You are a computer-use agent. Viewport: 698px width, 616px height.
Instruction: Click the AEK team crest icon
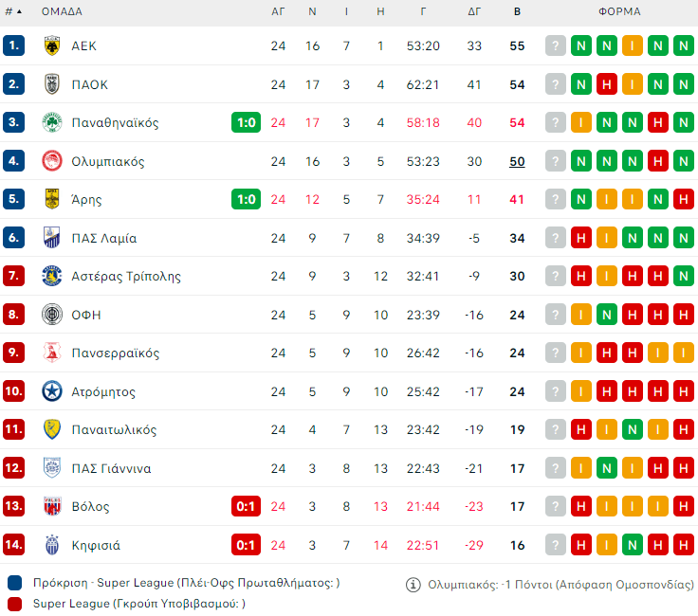pyautogui.click(x=52, y=45)
